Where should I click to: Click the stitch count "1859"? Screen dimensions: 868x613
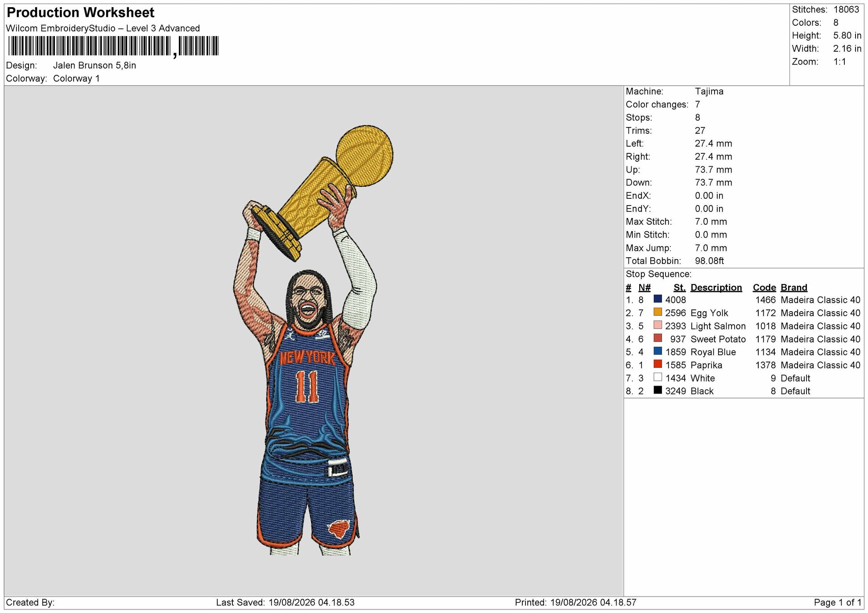676,352
